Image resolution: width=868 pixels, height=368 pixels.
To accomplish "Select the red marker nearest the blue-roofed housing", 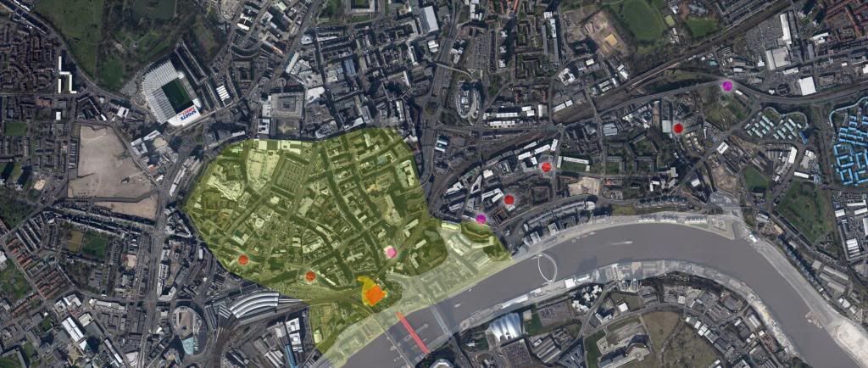I will (678, 128).
